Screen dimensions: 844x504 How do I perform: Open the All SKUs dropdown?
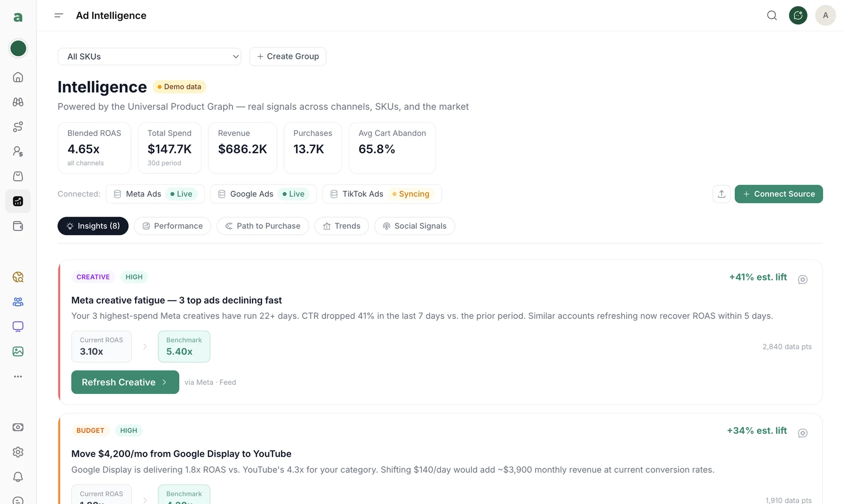149,56
